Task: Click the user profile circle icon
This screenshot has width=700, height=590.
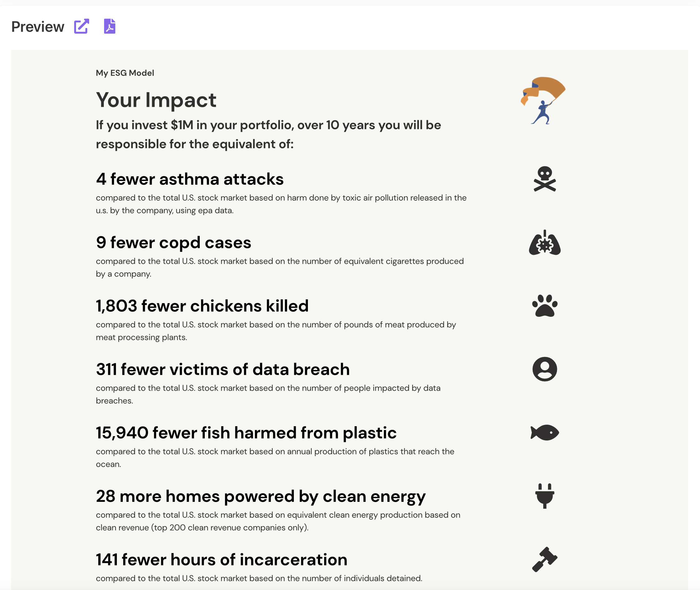Action: (545, 369)
